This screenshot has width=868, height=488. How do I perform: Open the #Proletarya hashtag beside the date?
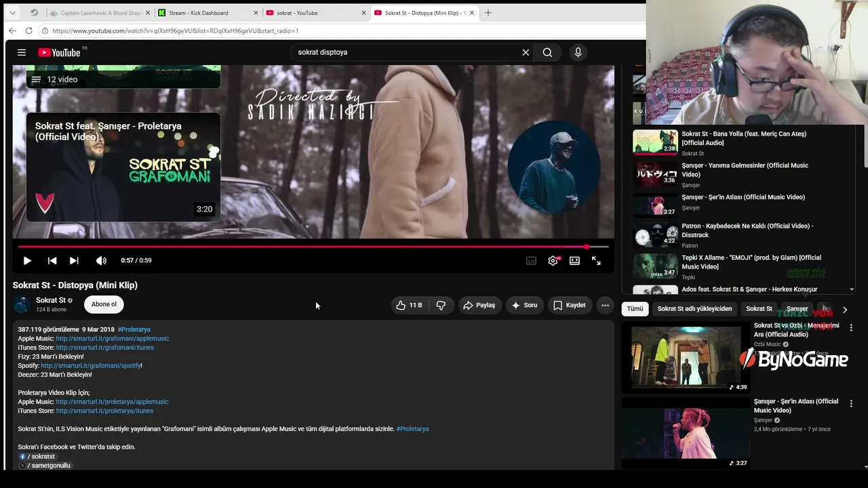pyautogui.click(x=134, y=329)
